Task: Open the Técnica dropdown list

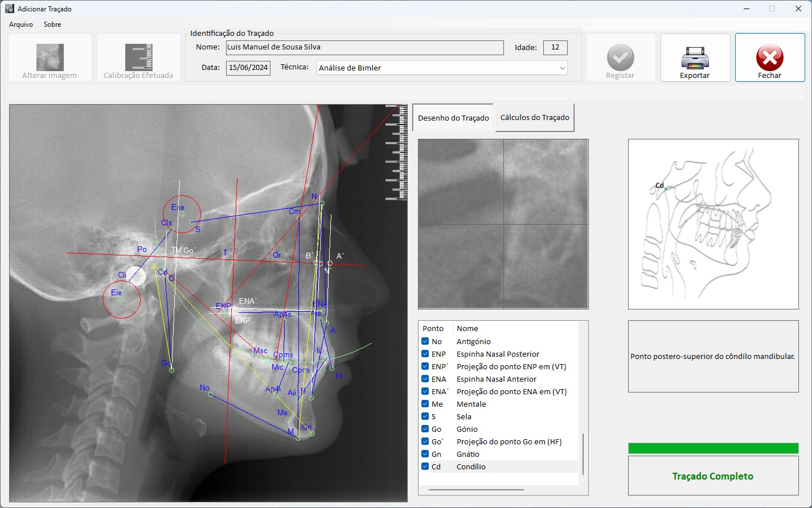Action: click(x=562, y=68)
